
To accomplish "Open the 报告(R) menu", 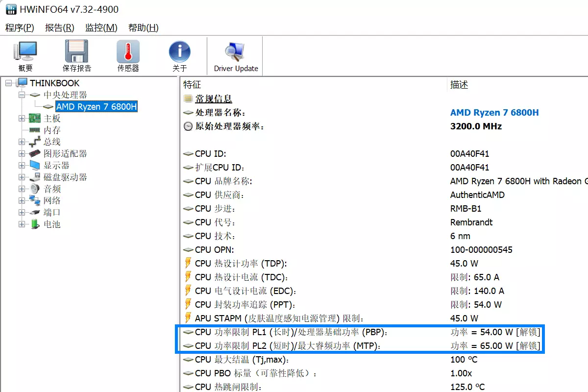I will (x=60, y=28).
